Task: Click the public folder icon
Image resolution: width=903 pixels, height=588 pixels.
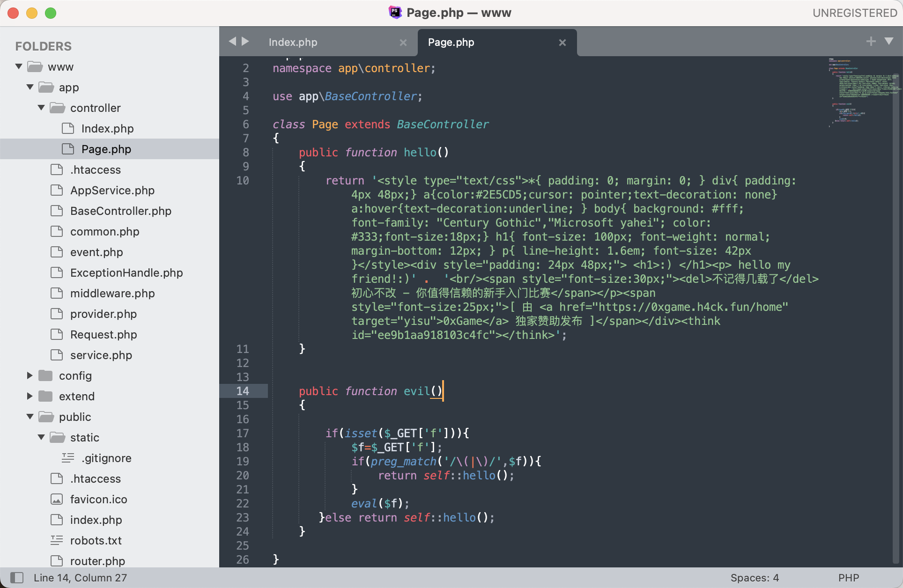Action: pyautogui.click(x=46, y=417)
